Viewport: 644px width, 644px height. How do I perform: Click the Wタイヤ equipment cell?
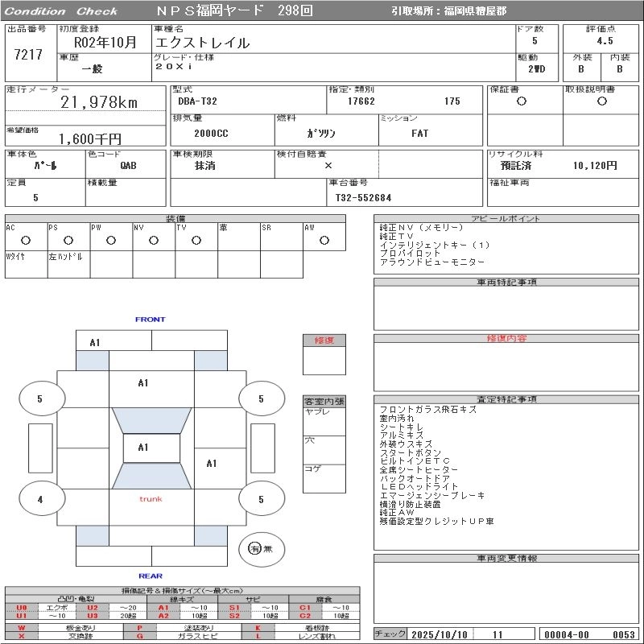tap(27, 265)
